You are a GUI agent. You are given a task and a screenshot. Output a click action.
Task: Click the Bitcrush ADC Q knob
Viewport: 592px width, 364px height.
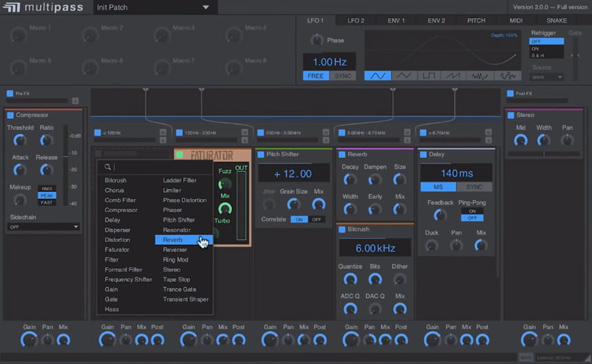(350, 309)
